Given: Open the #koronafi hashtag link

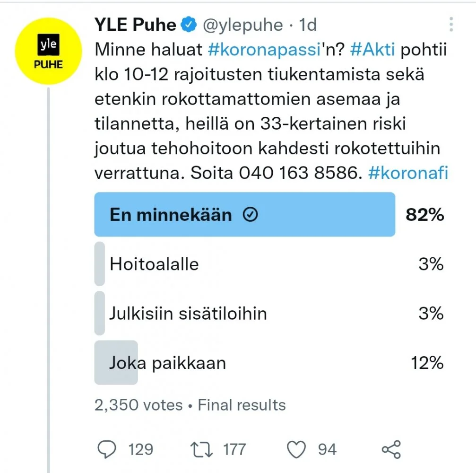Looking at the screenshot, I should pos(407,173).
